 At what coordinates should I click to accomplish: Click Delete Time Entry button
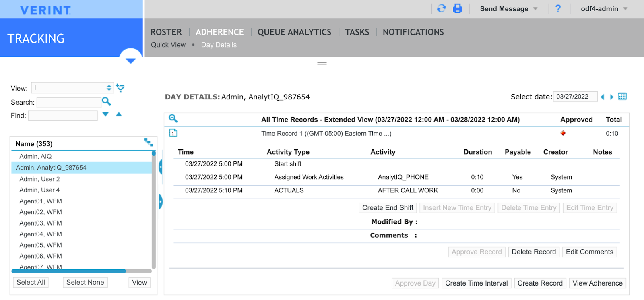pos(529,208)
